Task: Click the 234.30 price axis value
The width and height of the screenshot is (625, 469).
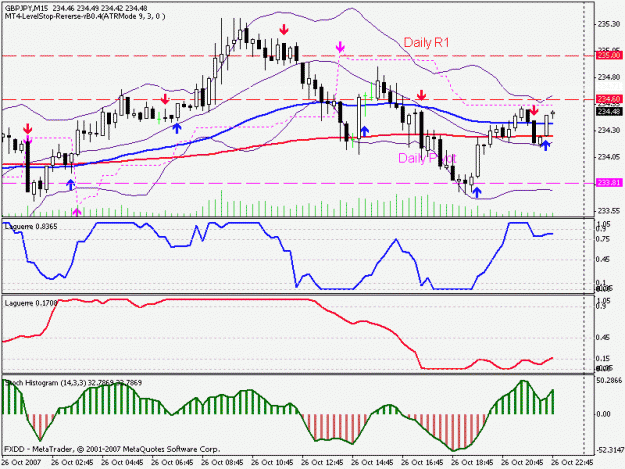Action: pyautogui.click(x=609, y=130)
